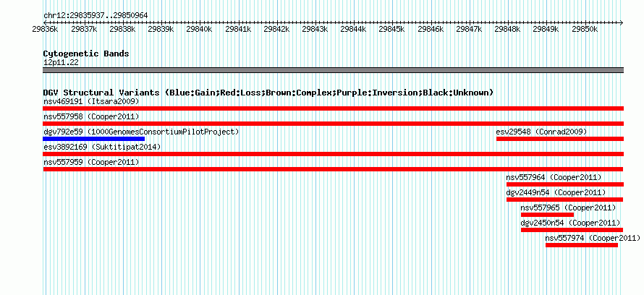Click ruler tick label 29844k
Screen dimensions: 644x295
click(353, 29)
